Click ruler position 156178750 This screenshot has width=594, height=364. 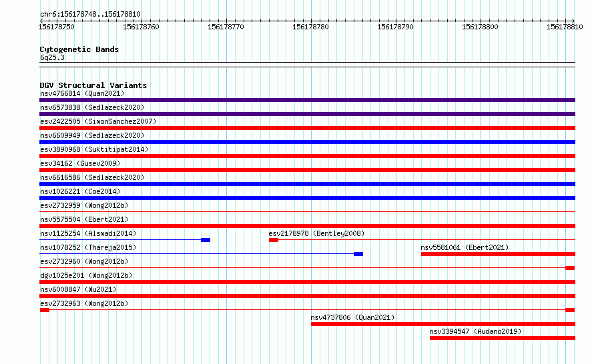57,27
